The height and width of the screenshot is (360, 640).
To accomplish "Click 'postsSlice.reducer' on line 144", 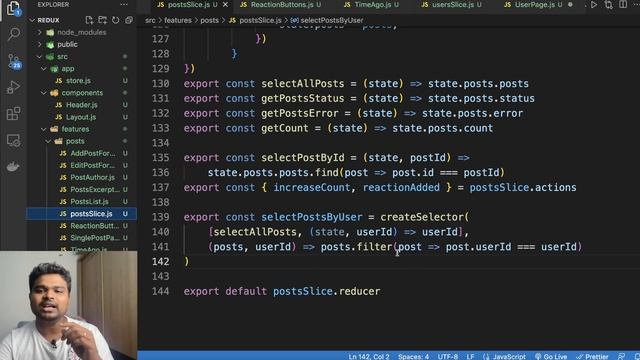I will coord(327,291).
